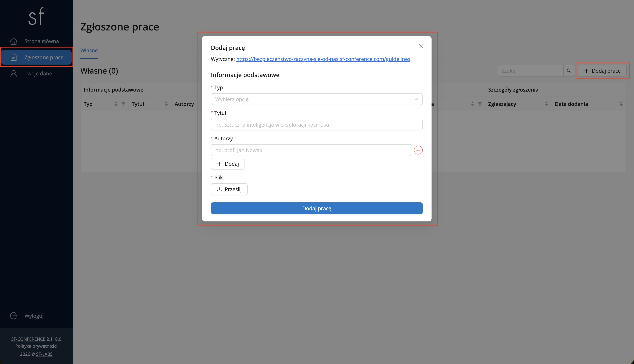Screen dimensions: 634x364
Task: Click the Typ dropdown chevron arrow
Action: tap(416, 99)
